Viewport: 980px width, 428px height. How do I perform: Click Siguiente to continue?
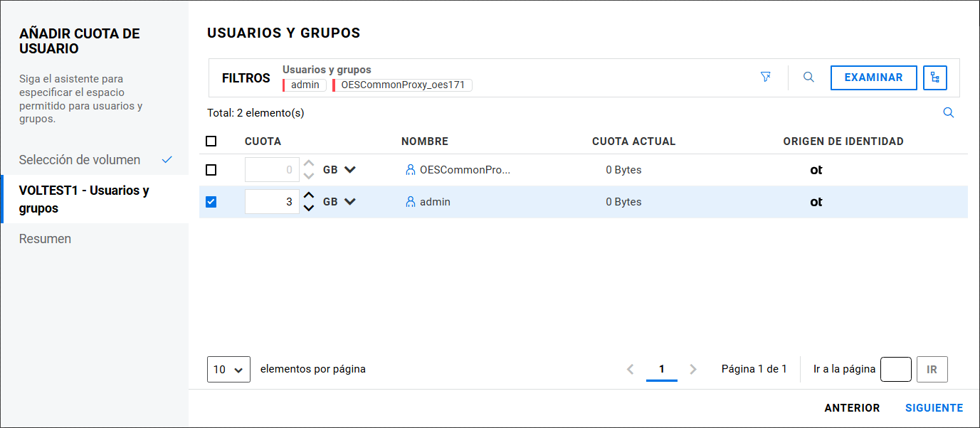tap(934, 408)
